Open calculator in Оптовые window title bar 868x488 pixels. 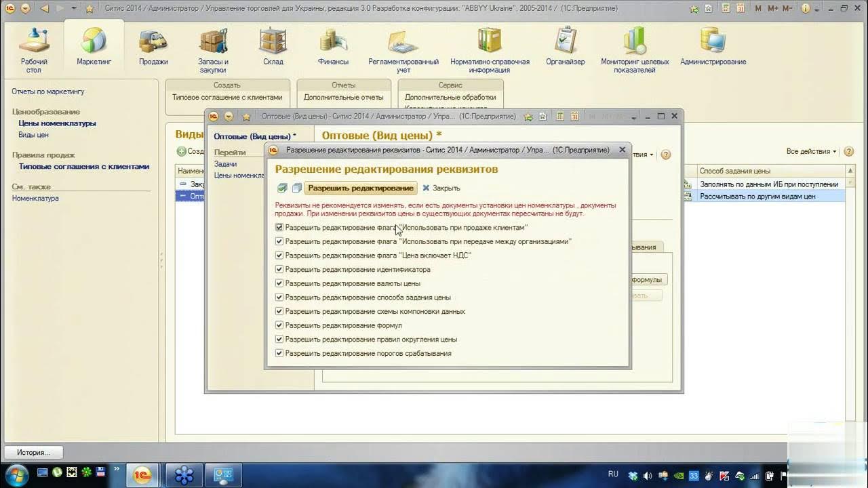coord(559,117)
